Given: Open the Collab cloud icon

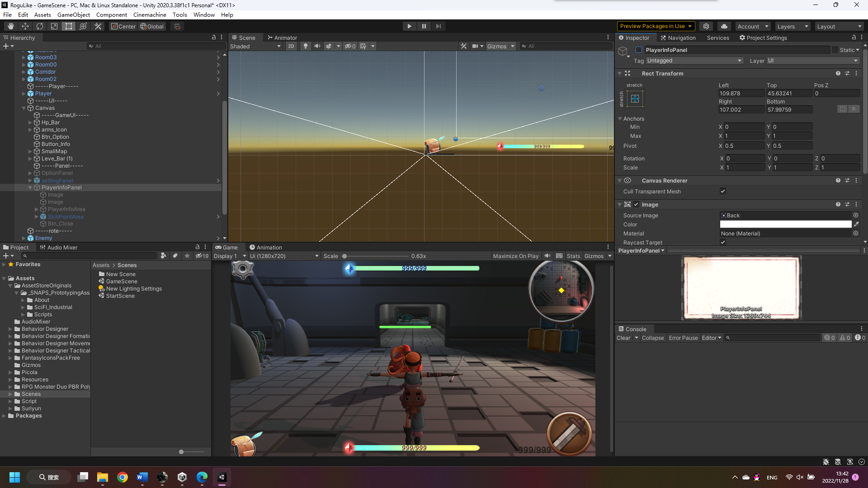Looking at the screenshot, I should click(724, 26).
